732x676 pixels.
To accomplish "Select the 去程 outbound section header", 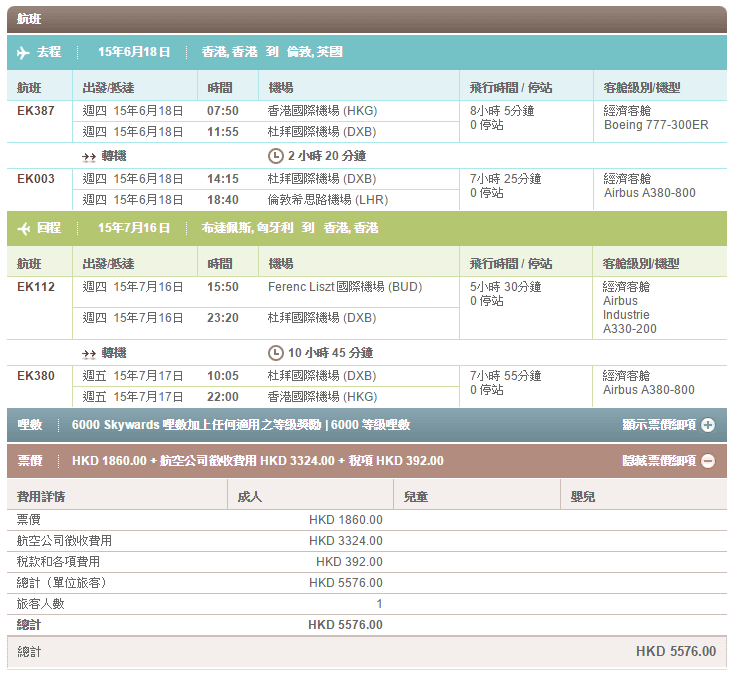I will coord(48,52).
